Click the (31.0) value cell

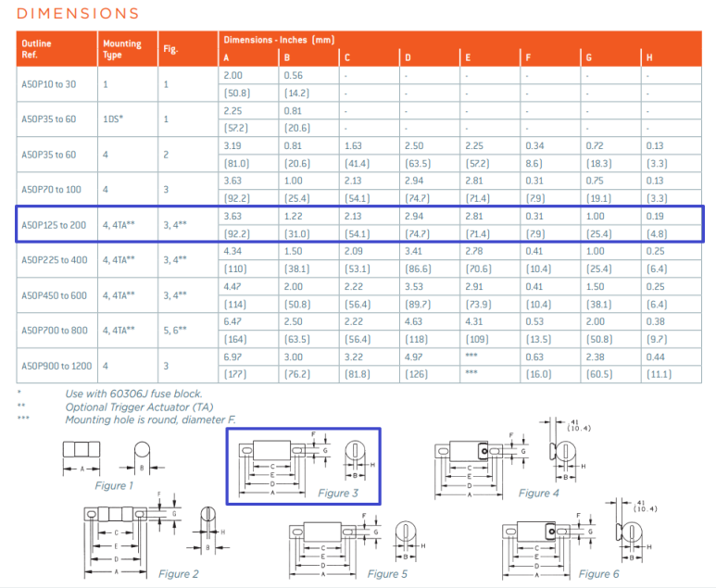tap(309, 233)
